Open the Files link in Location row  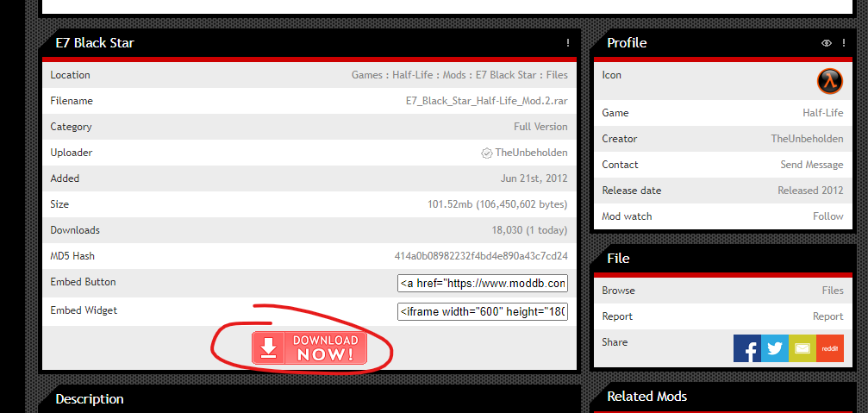pyautogui.click(x=557, y=75)
